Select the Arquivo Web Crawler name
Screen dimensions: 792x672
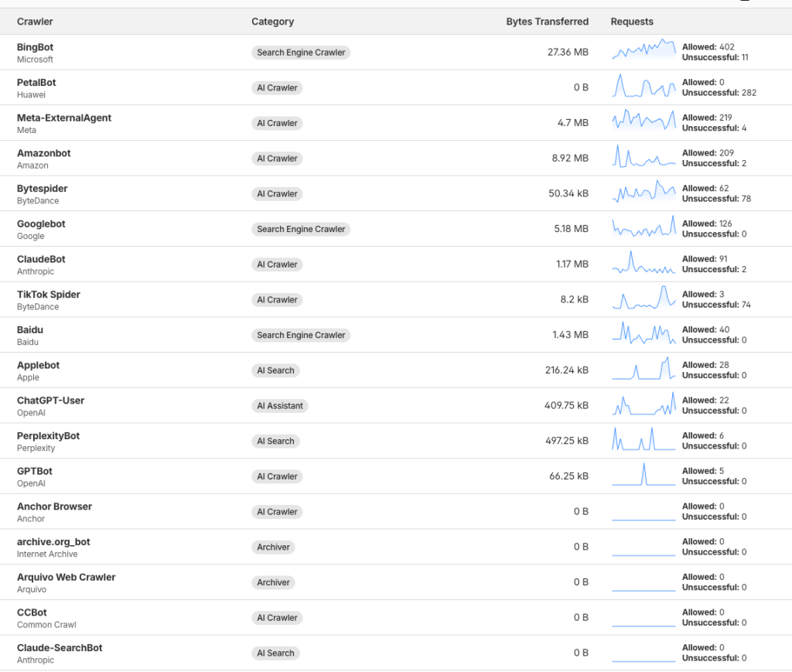[67, 577]
